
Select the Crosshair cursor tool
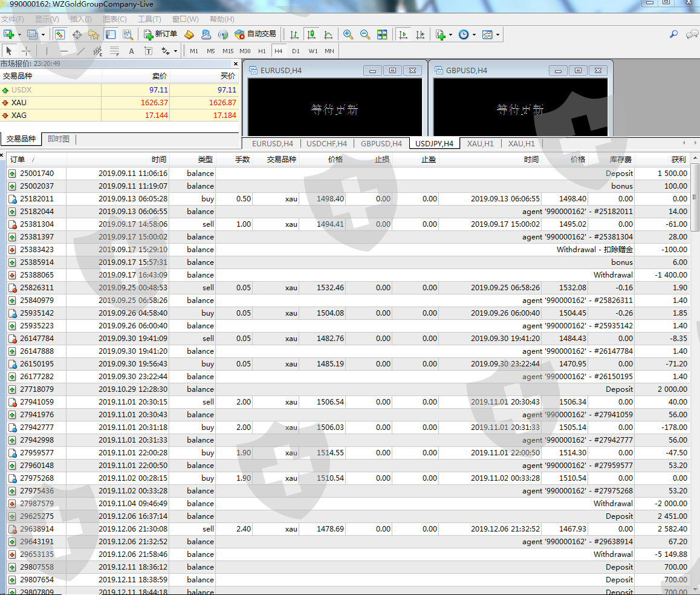point(27,51)
